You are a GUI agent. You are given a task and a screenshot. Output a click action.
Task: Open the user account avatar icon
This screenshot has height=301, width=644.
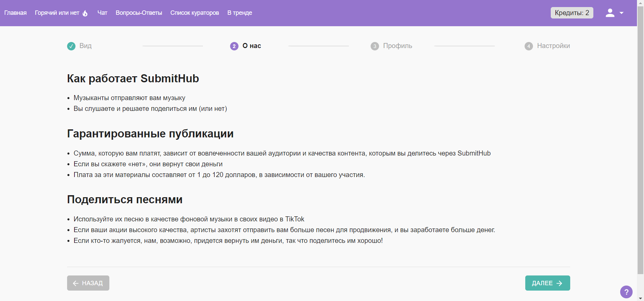coord(610,13)
